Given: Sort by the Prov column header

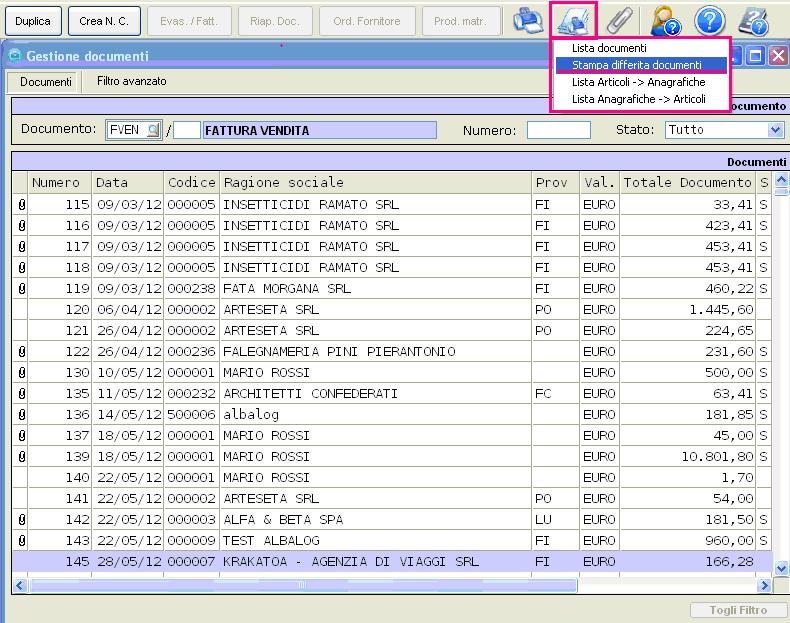Looking at the screenshot, I should (x=556, y=182).
